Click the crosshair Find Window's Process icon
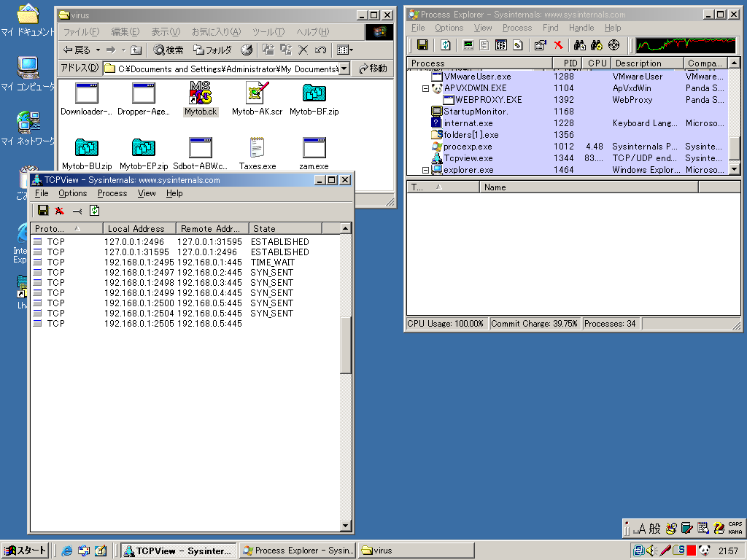 [x=614, y=45]
